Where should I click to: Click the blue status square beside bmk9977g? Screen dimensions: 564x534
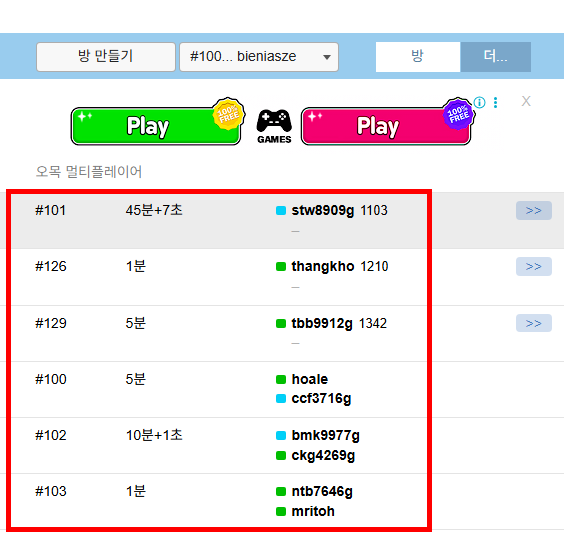[x=281, y=436]
